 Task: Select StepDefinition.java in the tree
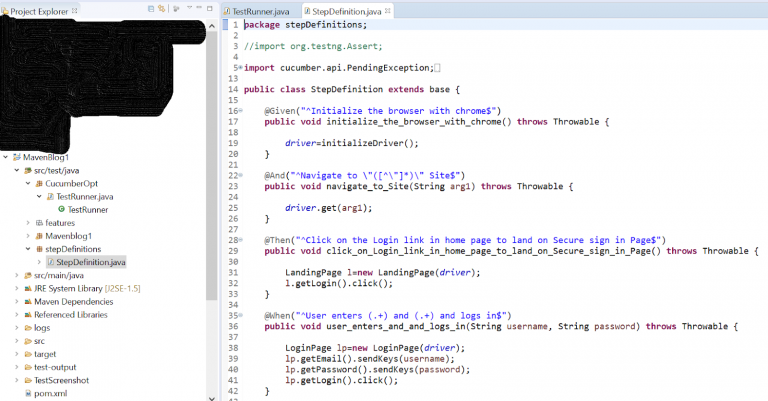pyautogui.click(x=86, y=262)
